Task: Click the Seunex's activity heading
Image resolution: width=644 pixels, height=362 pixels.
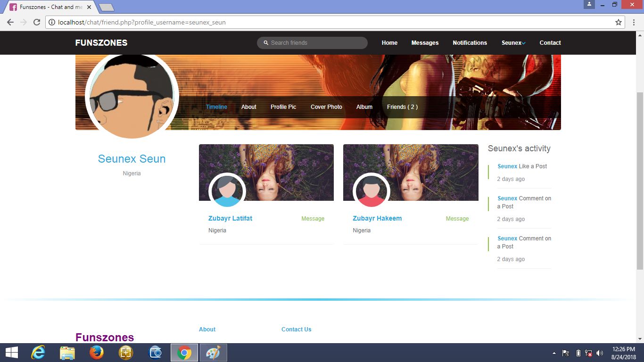Action: (519, 148)
